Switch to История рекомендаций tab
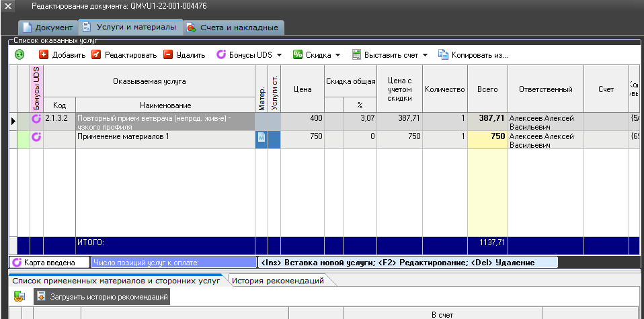This screenshot has height=319, width=644. coord(278,281)
